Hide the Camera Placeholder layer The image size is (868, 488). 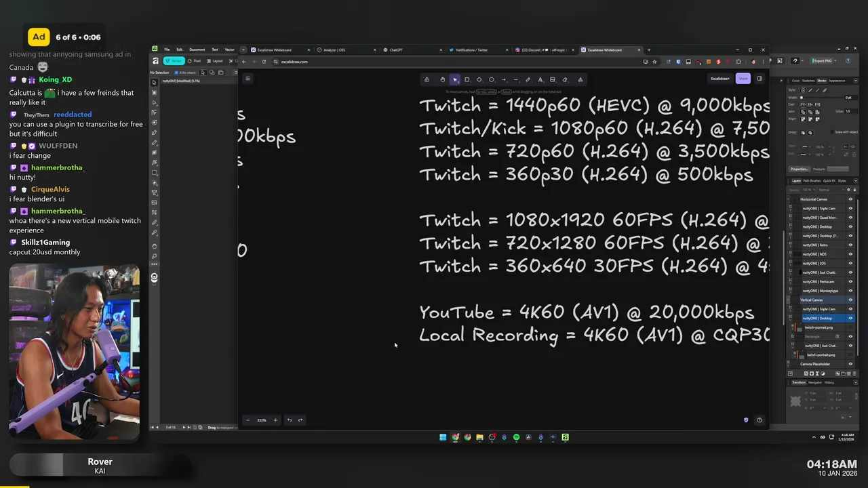tap(850, 364)
